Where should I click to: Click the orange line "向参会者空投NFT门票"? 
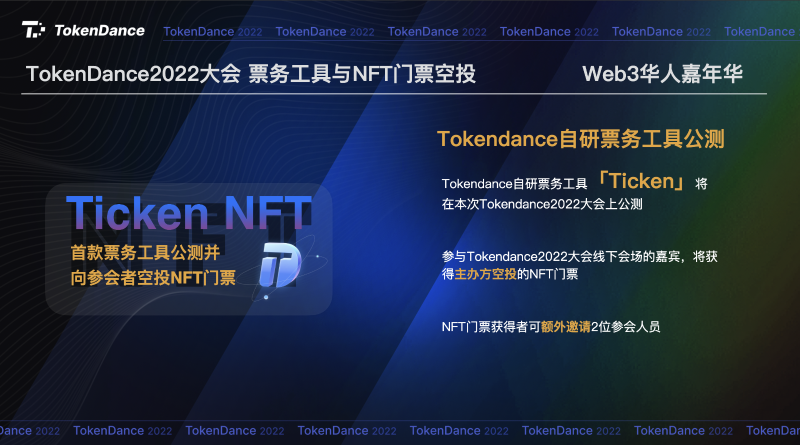click(153, 278)
